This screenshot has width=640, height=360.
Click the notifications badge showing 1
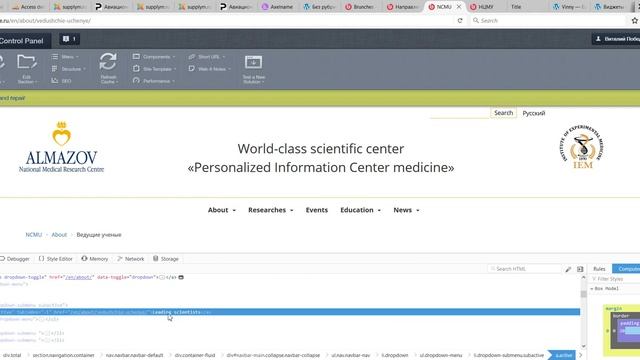[69, 39]
